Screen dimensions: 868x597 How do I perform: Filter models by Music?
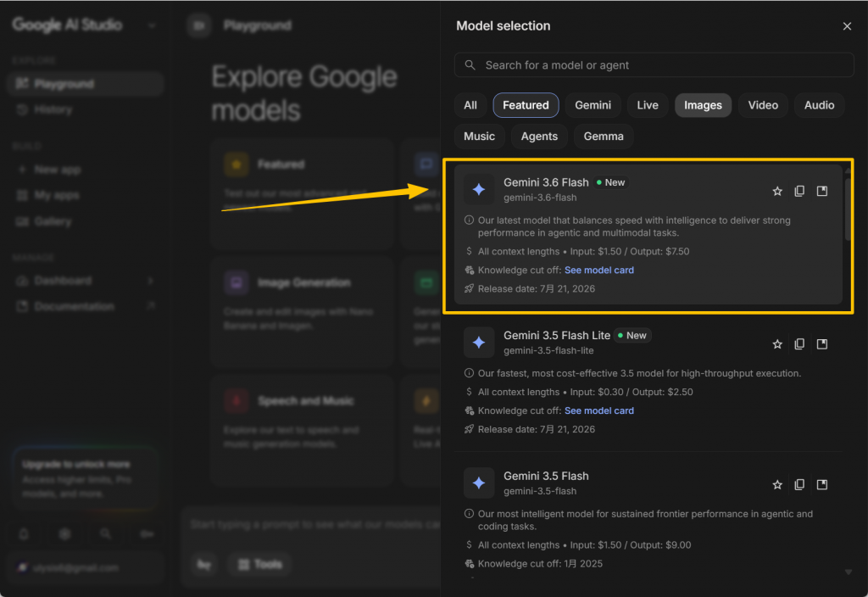pos(480,137)
